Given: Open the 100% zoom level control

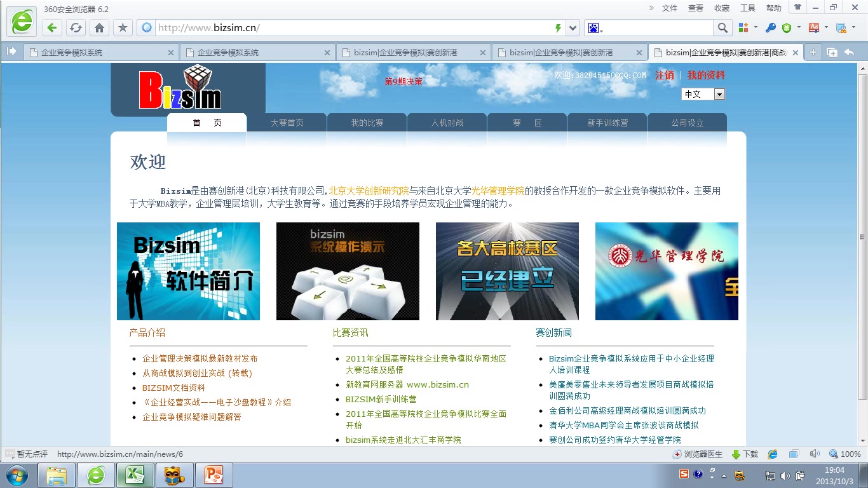Looking at the screenshot, I should tap(845, 454).
